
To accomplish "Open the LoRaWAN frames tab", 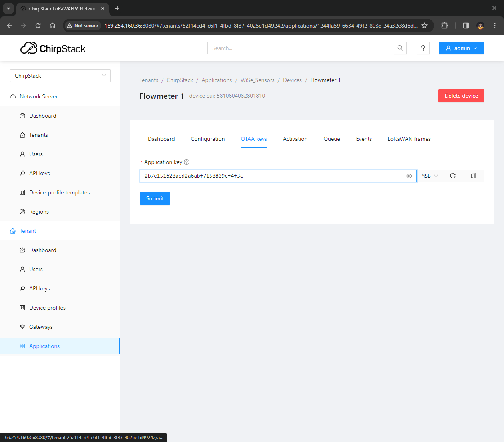I will (x=409, y=139).
